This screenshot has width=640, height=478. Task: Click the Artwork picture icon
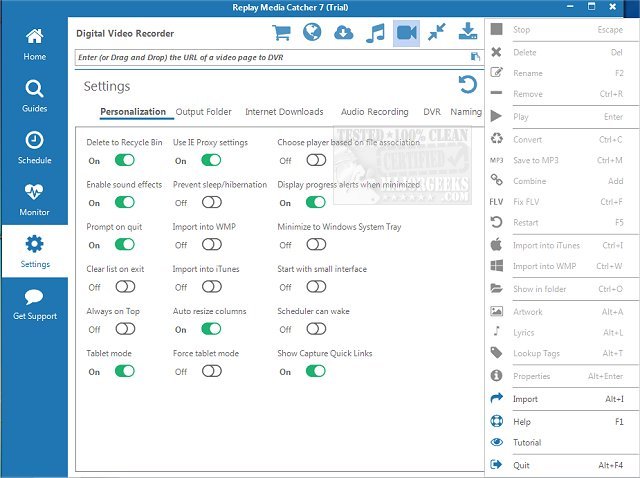click(x=496, y=311)
